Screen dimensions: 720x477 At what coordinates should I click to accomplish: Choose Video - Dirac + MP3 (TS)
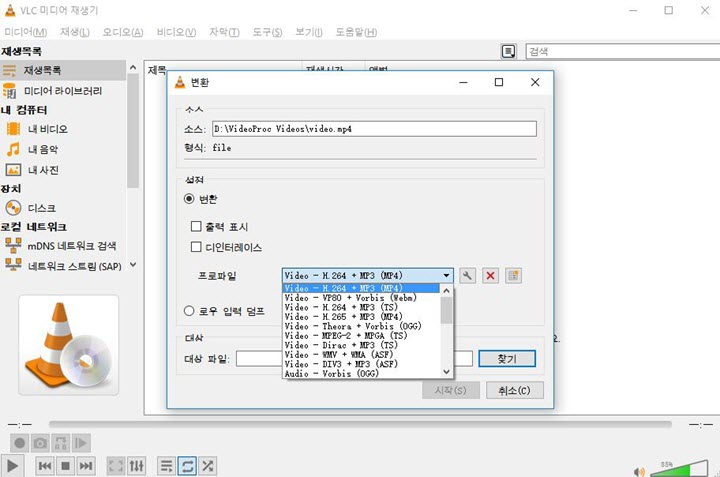click(361, 345)
